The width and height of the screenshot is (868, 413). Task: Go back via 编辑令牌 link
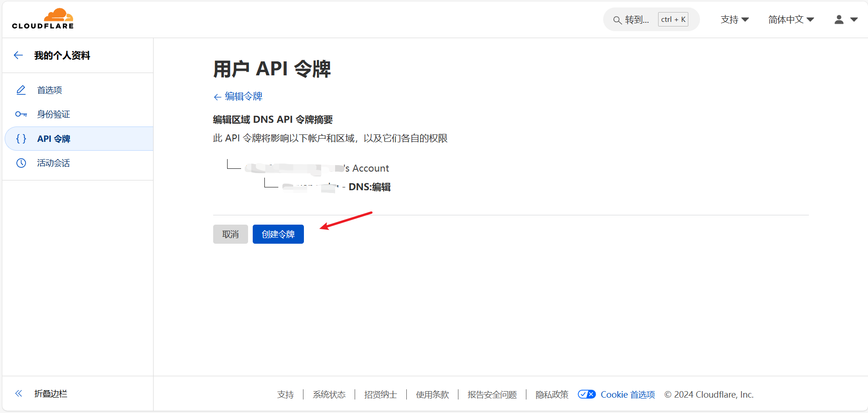(x=238, y=96)
